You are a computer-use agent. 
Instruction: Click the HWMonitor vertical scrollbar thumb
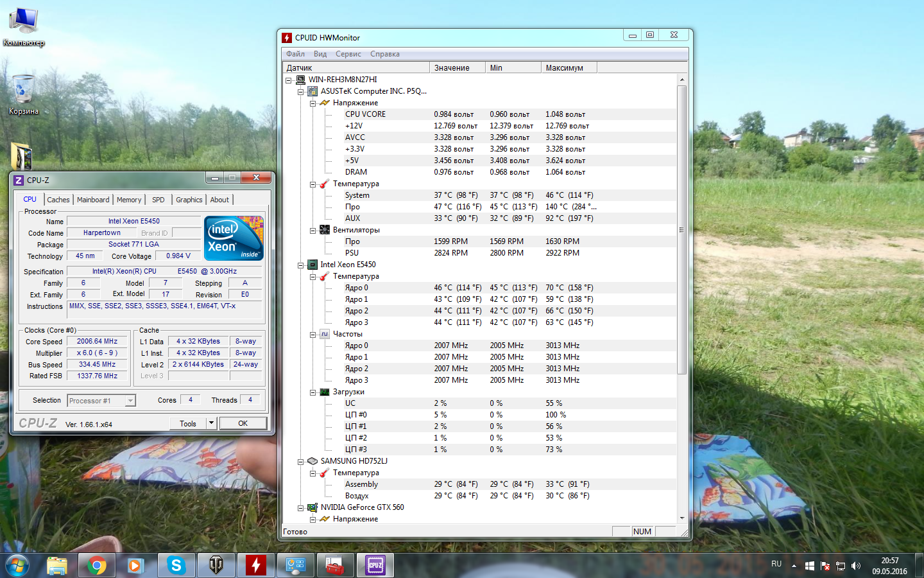(x=682, y=230)
